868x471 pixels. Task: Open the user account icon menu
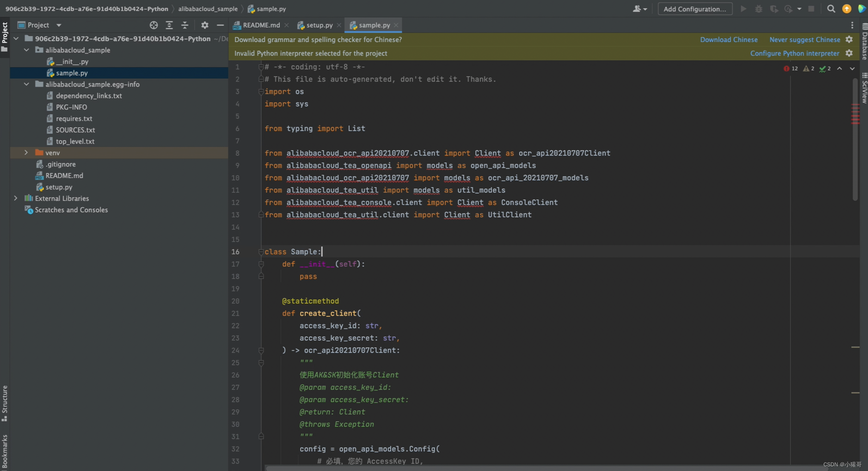point(639,8)
